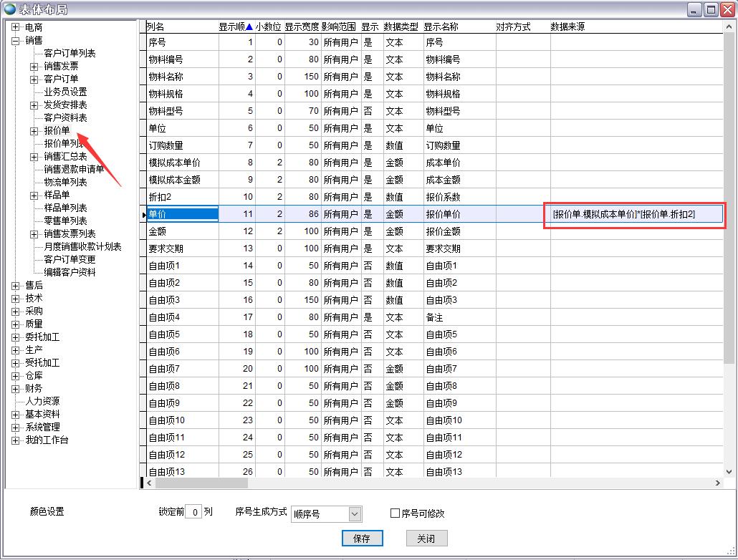Click the vertical scrollbar down arrow
Image resolution: width=738 pixels, height=560 pixels.
click(x=729, y=470)
